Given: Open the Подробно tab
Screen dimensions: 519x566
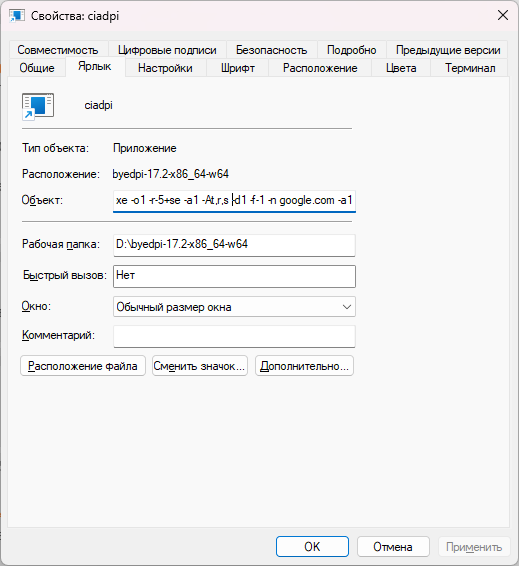Looking at the screenshot, I should tap(352, 50).
